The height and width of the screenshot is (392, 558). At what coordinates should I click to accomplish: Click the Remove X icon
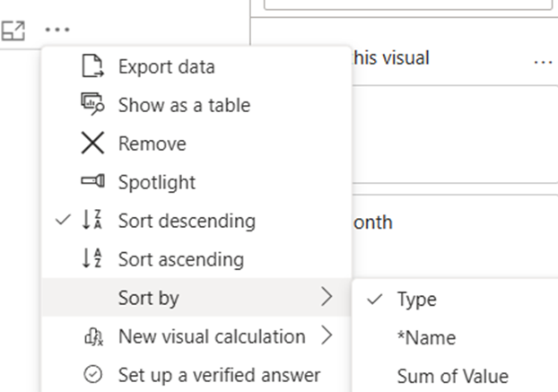92,144
